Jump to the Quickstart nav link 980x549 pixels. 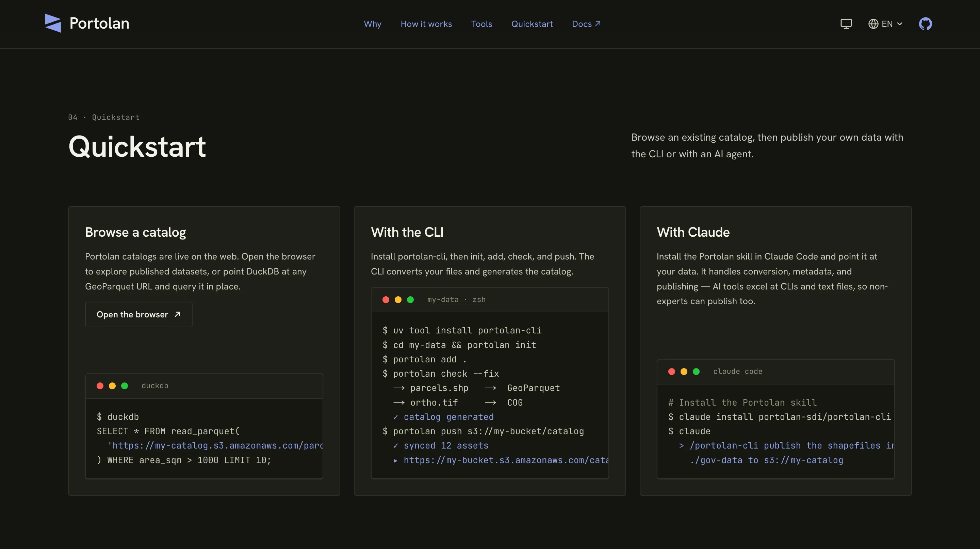point(532,24)
